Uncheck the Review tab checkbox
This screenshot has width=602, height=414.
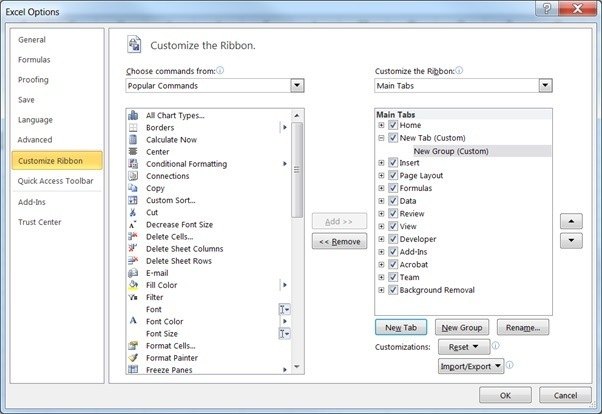pyautogui.click(x=393, y=214)
